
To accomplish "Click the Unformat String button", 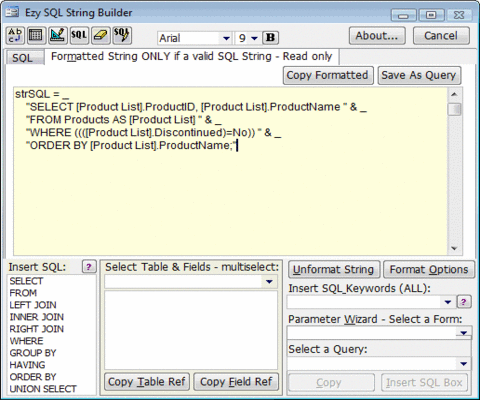I will [333, 269].
